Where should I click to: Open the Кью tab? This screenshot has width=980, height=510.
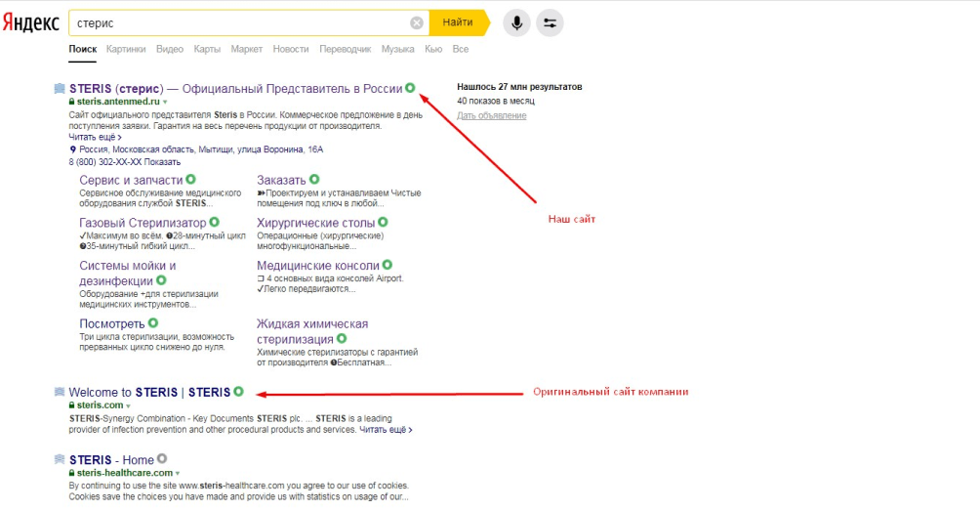pyautogui.click(x=433, y=49)
